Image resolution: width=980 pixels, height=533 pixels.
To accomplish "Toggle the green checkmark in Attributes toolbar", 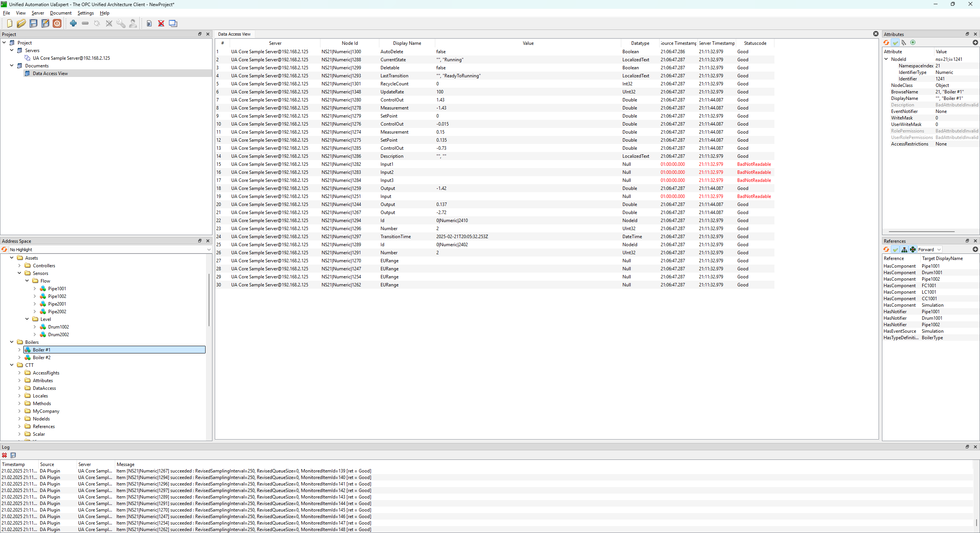I will click(x=895, y=43).
